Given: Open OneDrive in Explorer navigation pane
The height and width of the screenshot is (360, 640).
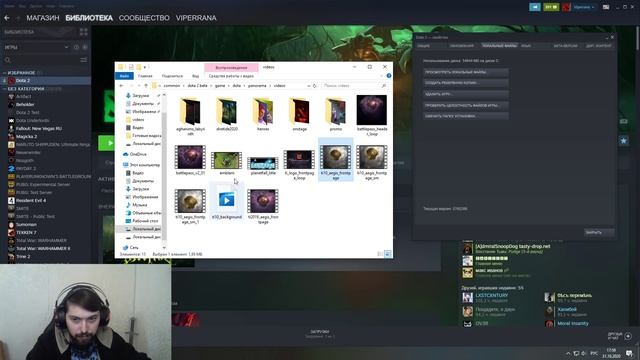Looking at the screenshot, I should click(x=138, y=154).
